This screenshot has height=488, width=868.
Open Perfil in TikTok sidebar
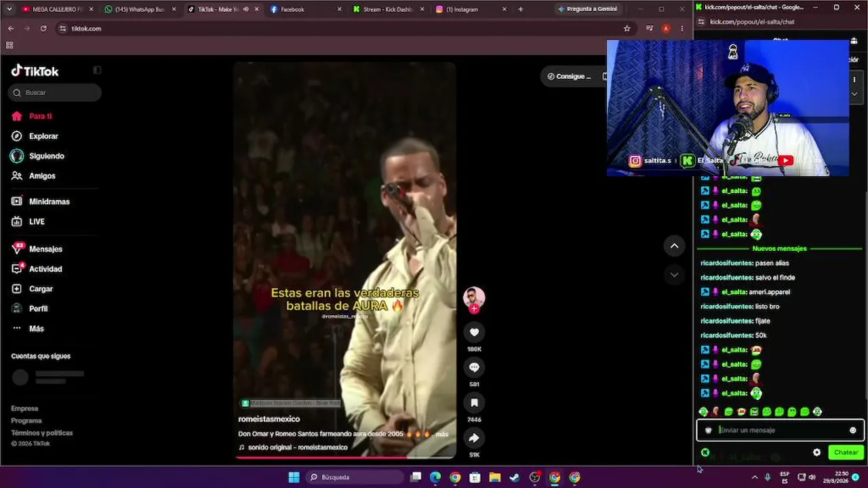(38, 308)
